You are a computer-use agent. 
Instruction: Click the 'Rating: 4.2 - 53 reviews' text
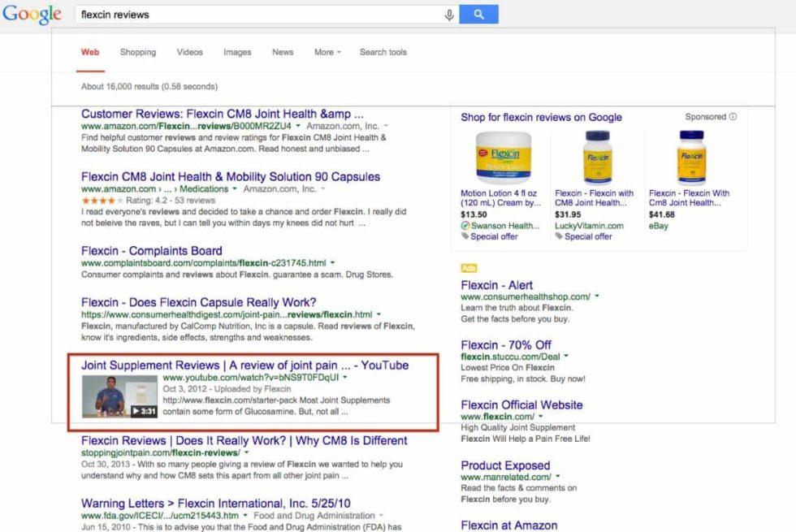(x=171, y=201)
